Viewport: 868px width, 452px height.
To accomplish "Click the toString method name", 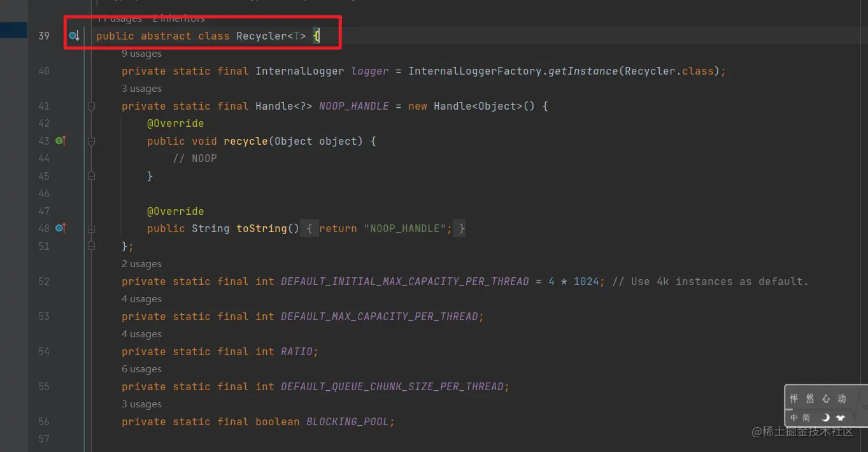I will pos(262,229).
